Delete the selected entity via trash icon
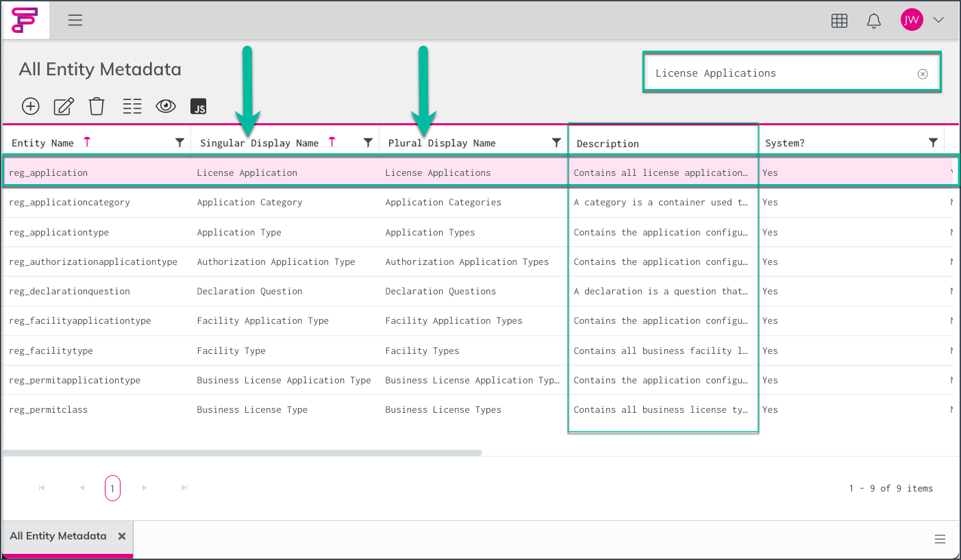The width and height of the screenshot is (961, 560). click(96, 106)
